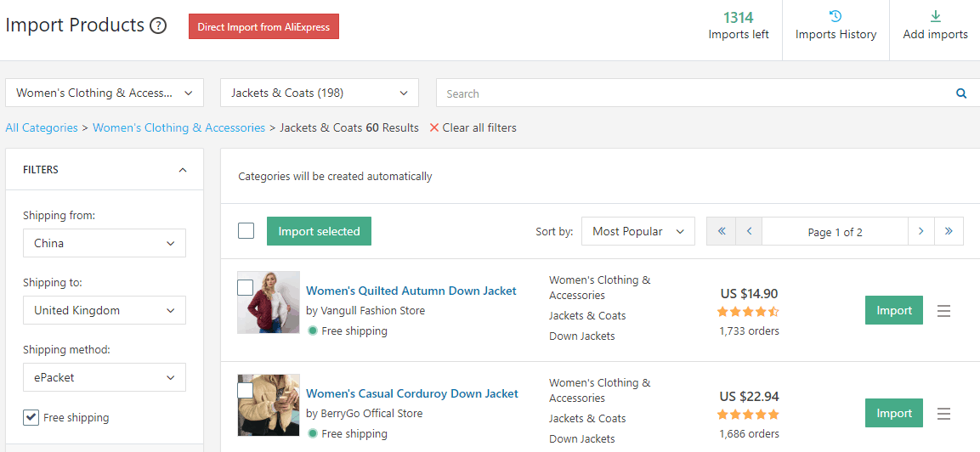Open the Shipping to United Kingdom dropdown
The height and width of the screenshot is (452, 980).
click(105, 310)
